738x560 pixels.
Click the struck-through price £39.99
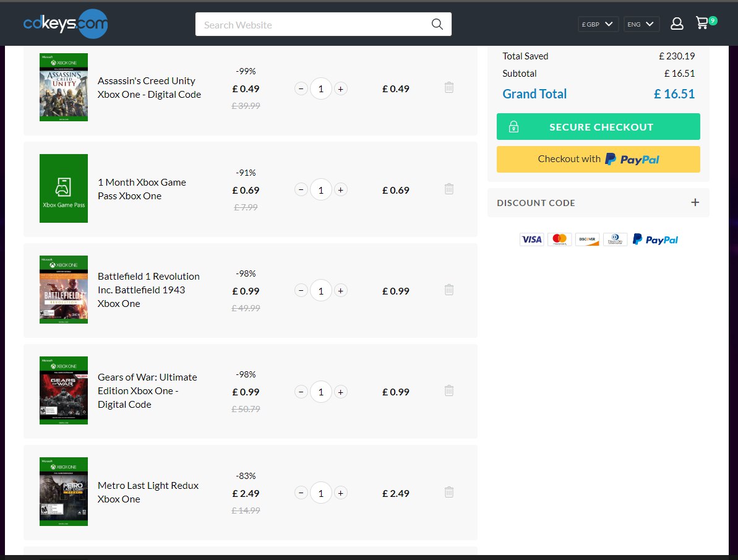[246, 106]
